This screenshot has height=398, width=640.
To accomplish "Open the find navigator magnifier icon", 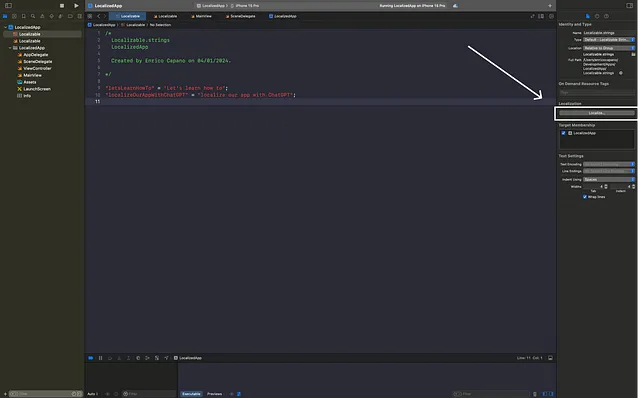I will 33,16.
